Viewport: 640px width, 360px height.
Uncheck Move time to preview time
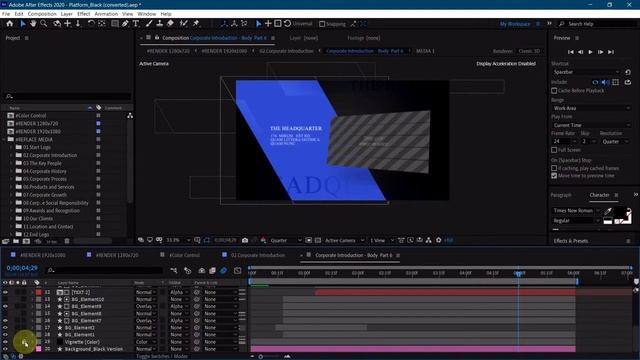pos(554,176)
